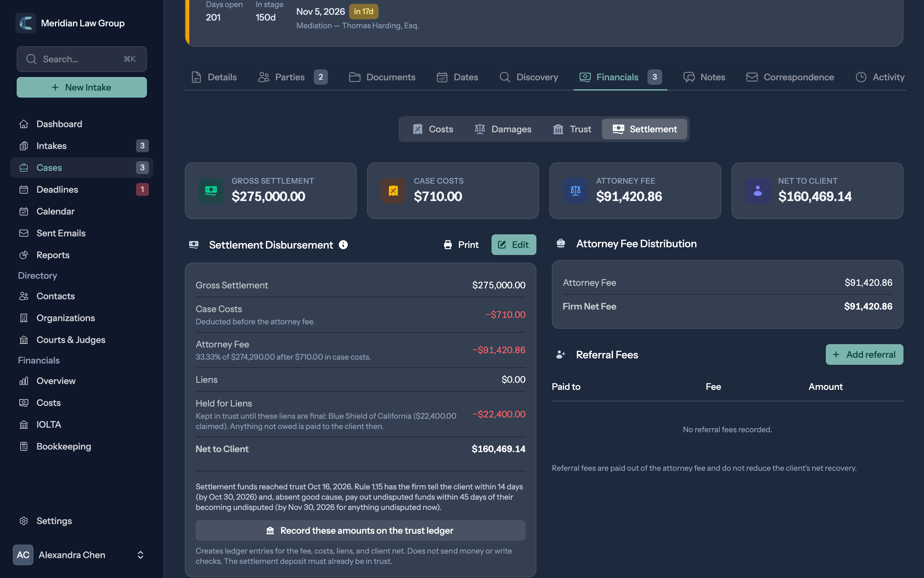This screenshot has height=578, width=924.
Task: Click the Meridian Law Group logo icon
Action: point(26,23)
